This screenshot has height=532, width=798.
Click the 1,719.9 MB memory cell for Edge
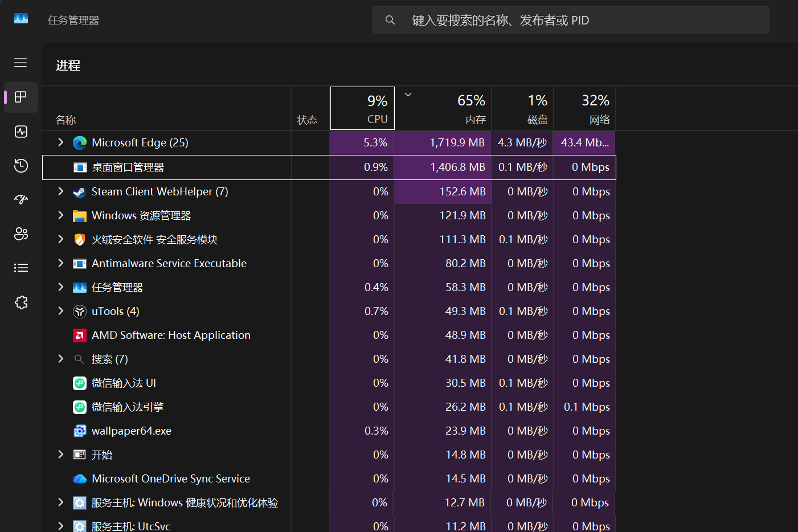[443, 143]
